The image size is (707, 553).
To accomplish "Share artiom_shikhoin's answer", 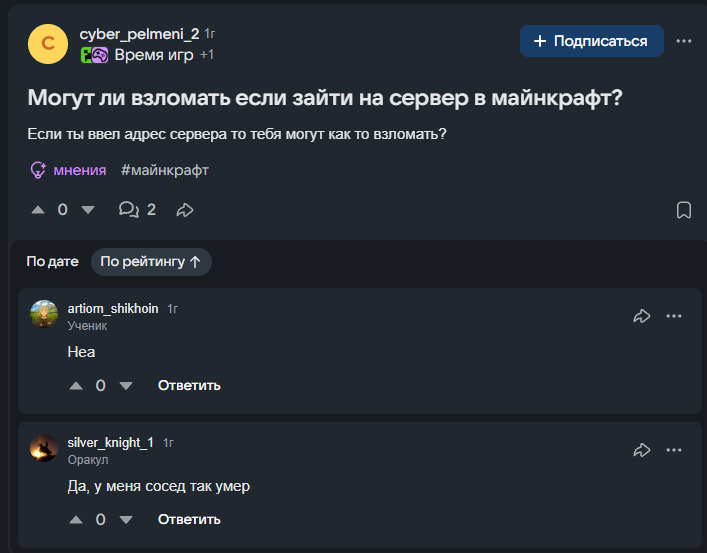I will (642, 316).
